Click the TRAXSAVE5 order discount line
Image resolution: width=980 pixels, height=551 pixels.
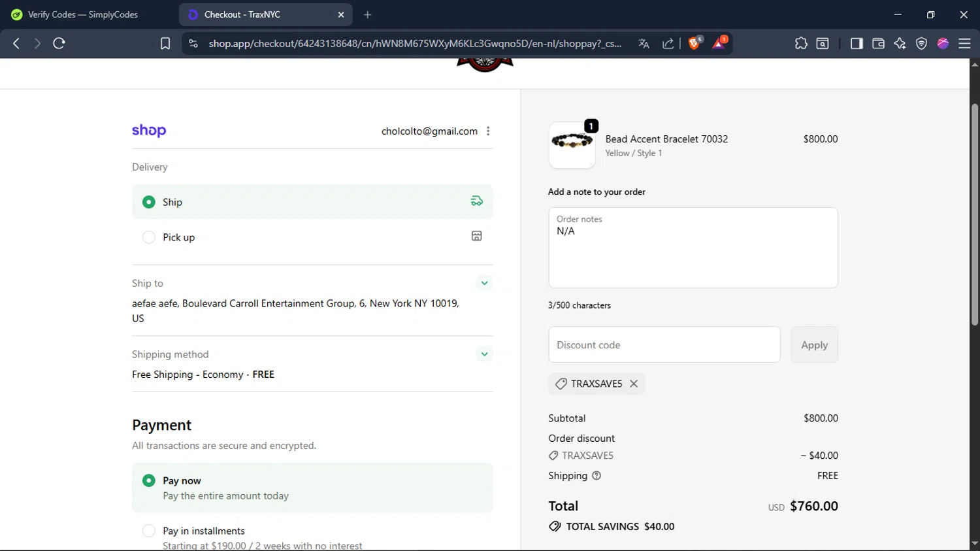point(693,456)
